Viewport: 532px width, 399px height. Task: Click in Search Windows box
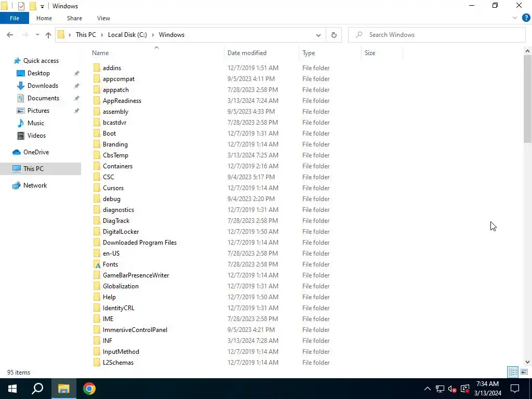[436, 35]
